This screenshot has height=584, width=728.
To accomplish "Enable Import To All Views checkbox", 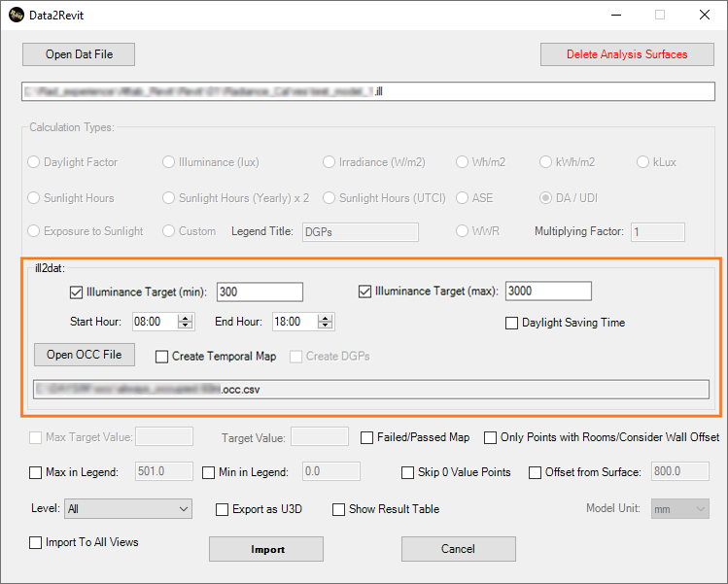I will coord(35,542).
